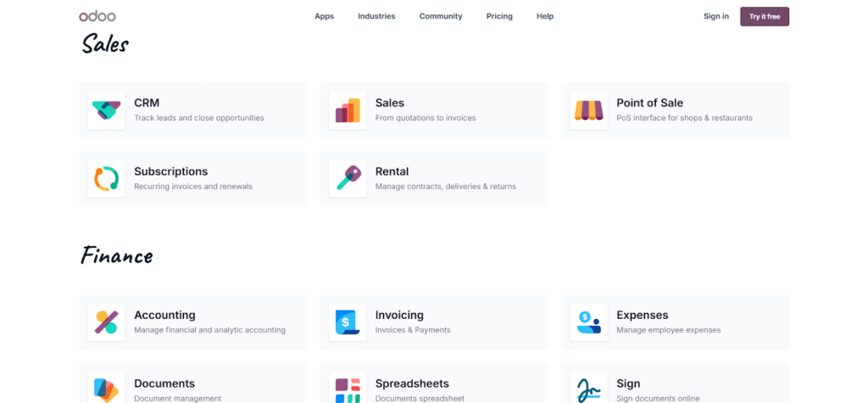
Task: Click 'Manage financial and analytic accounting' text
Action: pyautogui.click(x=210, y=330)
